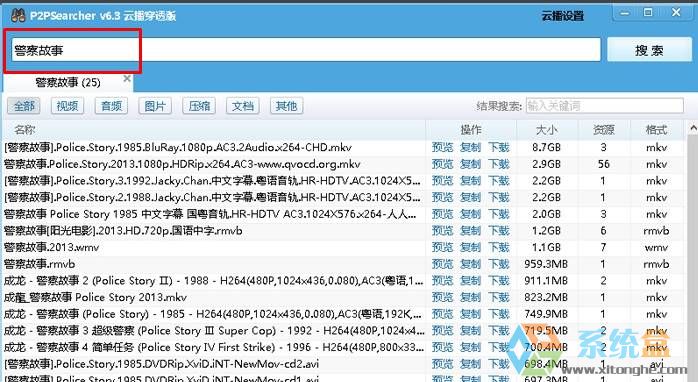Click the 结果搜索 keyword input field
This screenshot has height=382, width=698.
point(605,106)
